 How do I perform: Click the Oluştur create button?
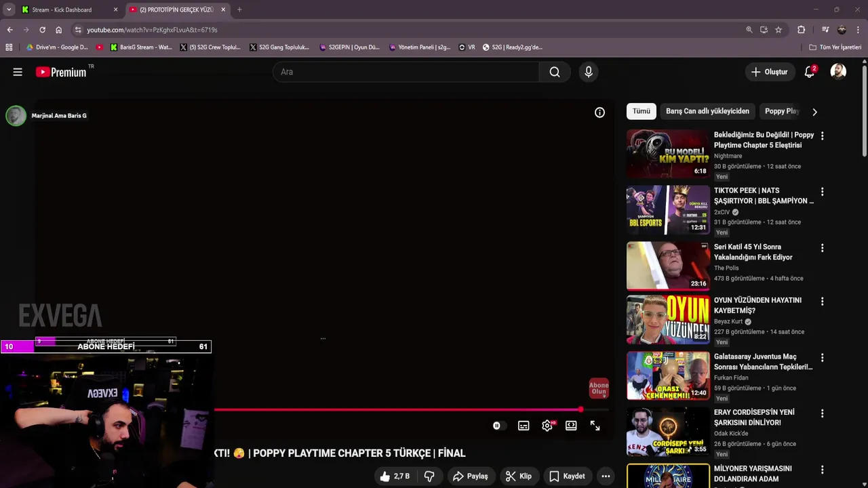[x=770, y=72]
